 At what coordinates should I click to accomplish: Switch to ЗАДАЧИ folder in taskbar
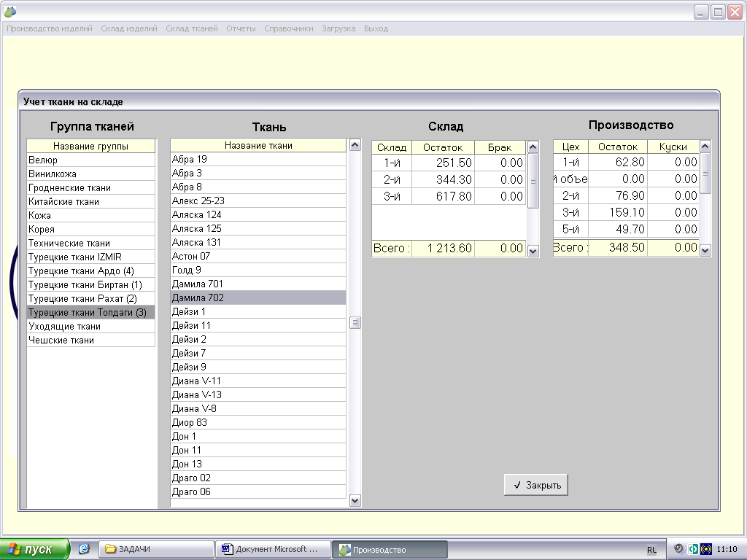click(156, 549)
